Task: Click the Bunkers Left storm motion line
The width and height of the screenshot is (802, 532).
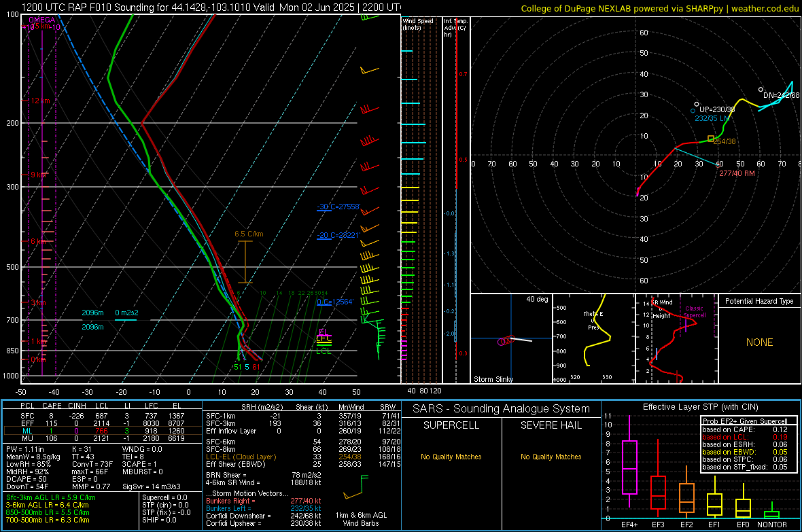Action: [264, 508]
